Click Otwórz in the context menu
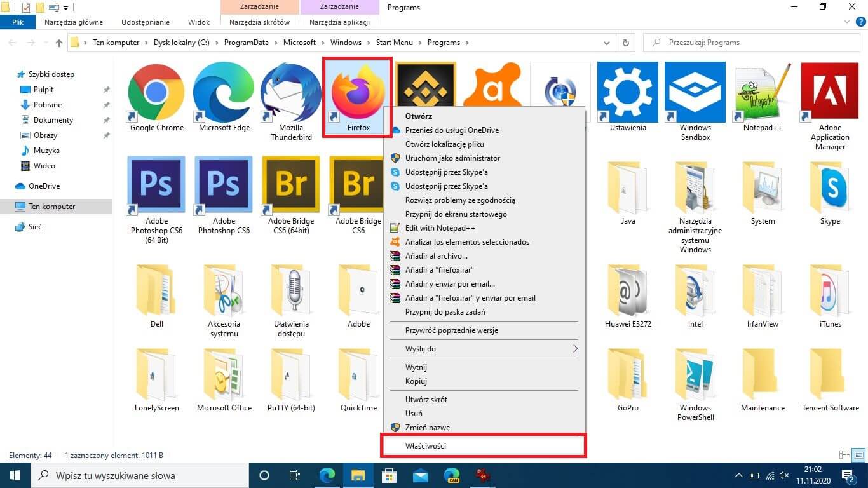The image size is (868, 488). (x=484, y=116)
